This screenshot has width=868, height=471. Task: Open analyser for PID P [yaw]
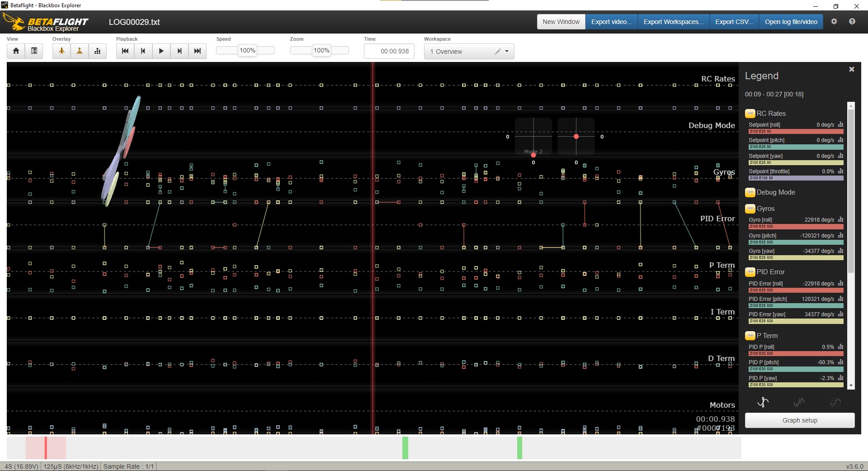(x=840, y=378)
